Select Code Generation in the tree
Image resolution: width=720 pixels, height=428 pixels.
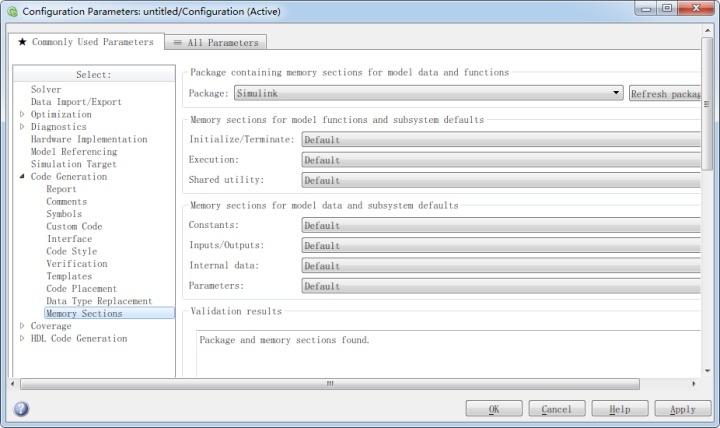tap(69, 176)
